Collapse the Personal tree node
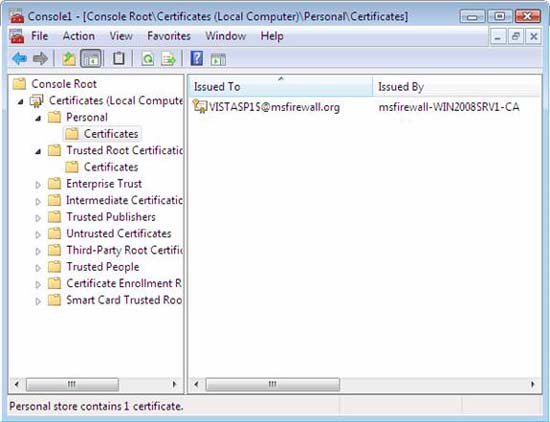The image size is (550, 422). click(x=38, y=119)
